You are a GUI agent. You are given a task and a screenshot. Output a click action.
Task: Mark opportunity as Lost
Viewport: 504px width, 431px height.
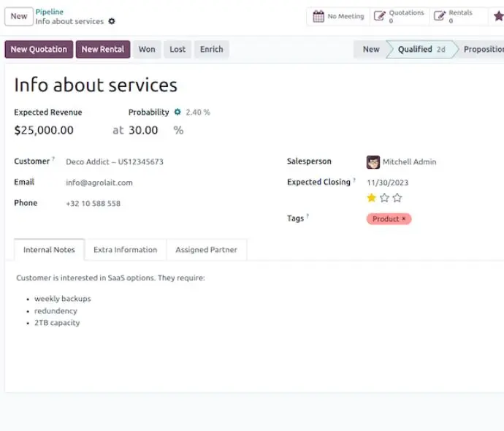click(x=177, y=49)
